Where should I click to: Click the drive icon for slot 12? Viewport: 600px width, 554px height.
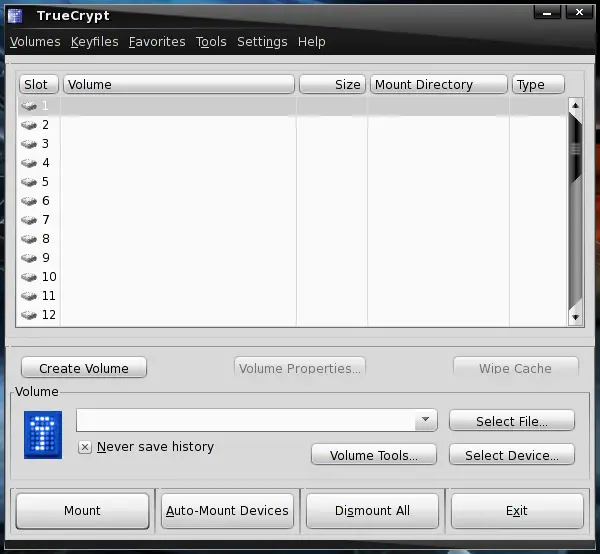coord(29,315)
